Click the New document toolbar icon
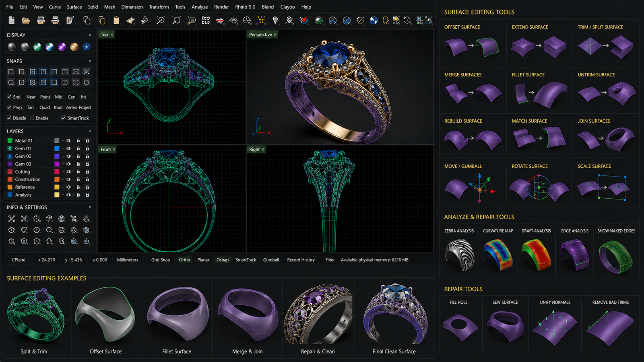 (12, 20)
